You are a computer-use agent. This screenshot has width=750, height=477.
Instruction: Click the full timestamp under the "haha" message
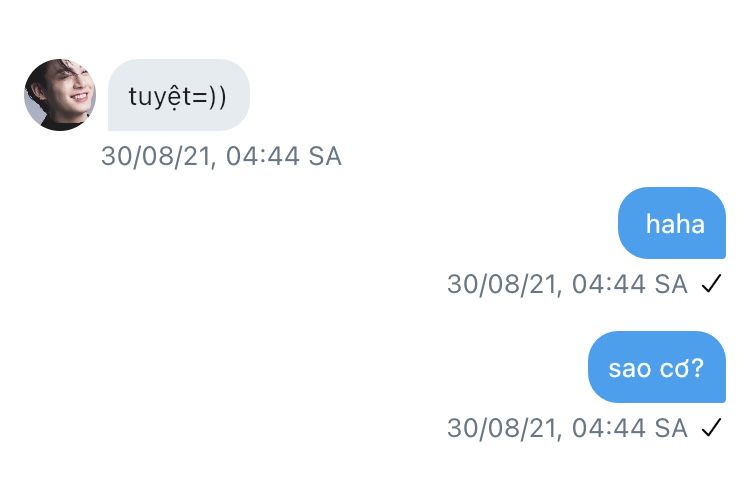coord(567,284)
